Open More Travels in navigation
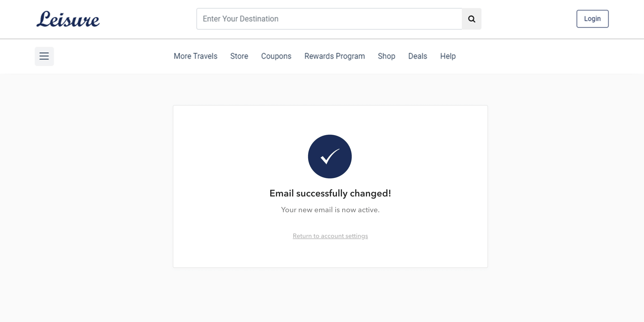The image size is (644, 322). click(x=195, y=56)
